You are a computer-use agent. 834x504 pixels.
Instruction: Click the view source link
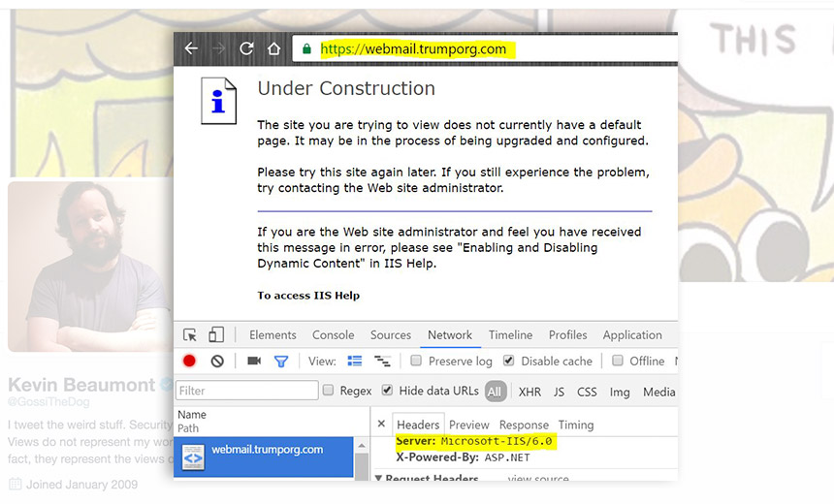pos(538,478)
